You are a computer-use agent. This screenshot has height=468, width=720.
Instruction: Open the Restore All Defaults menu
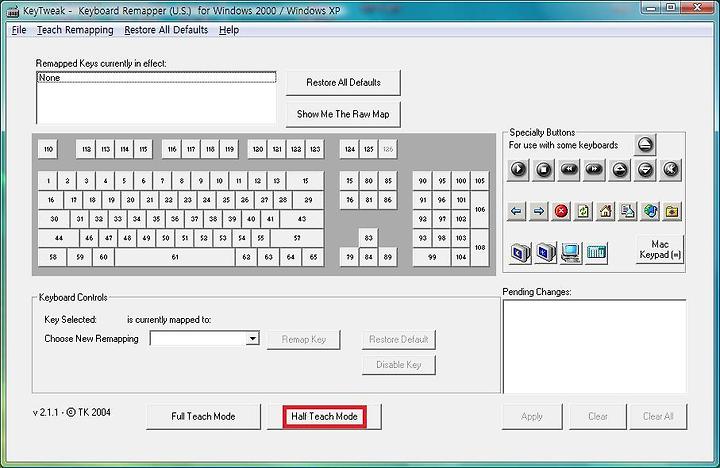166,30
